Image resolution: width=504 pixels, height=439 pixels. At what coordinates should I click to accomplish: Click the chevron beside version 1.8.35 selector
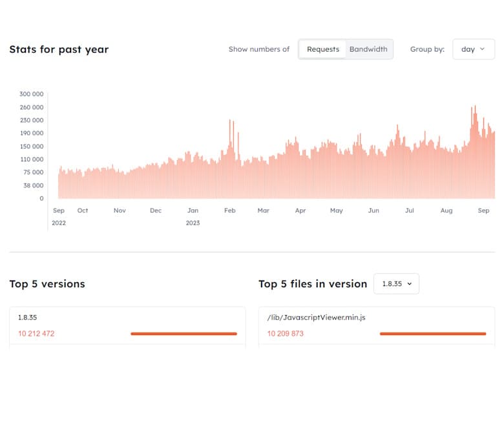coord(409,283)
